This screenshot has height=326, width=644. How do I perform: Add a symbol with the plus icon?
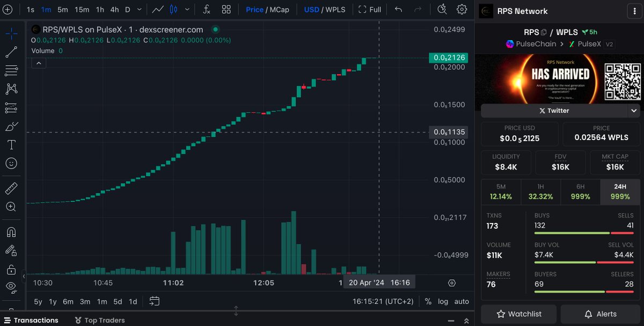point(7,9)
